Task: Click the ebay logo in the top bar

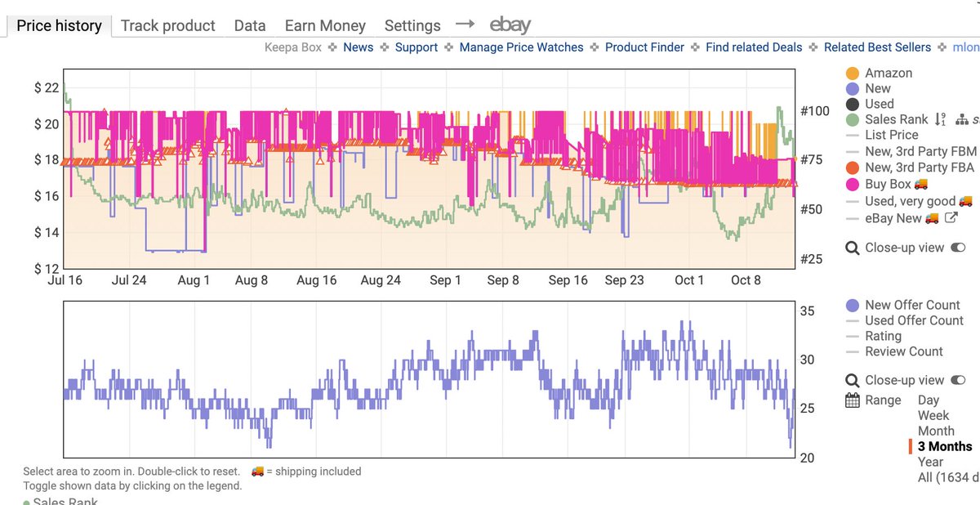Action: point(510,25)
